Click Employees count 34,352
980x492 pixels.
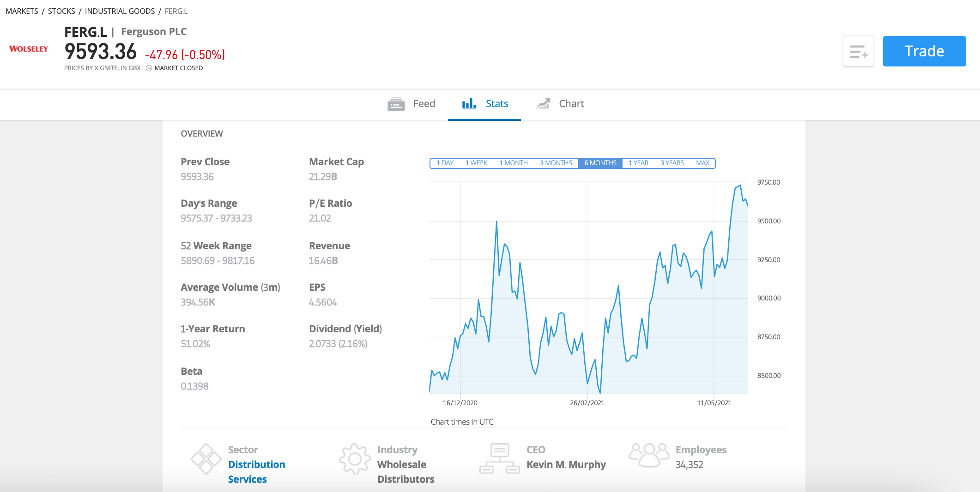tap(690, 465)
